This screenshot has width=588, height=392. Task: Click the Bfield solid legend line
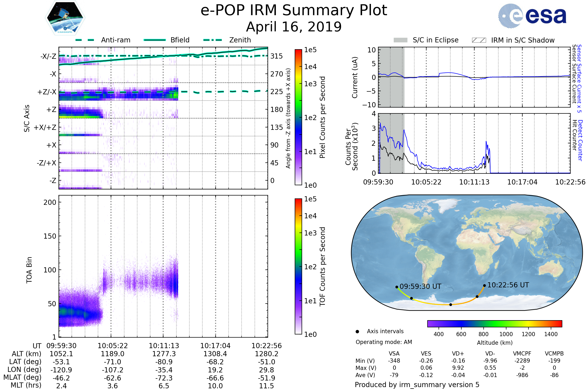[x=155, y=40]
